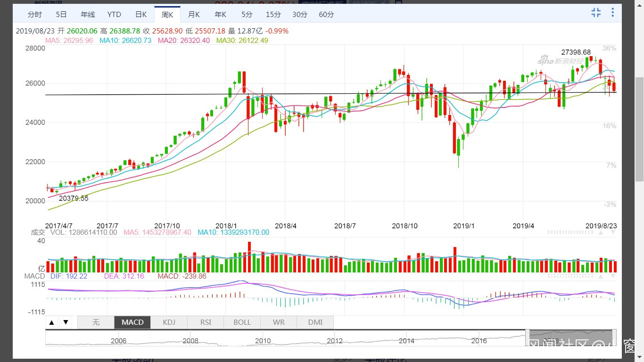Click the DEA: 312.16 value

pos(124,276)
